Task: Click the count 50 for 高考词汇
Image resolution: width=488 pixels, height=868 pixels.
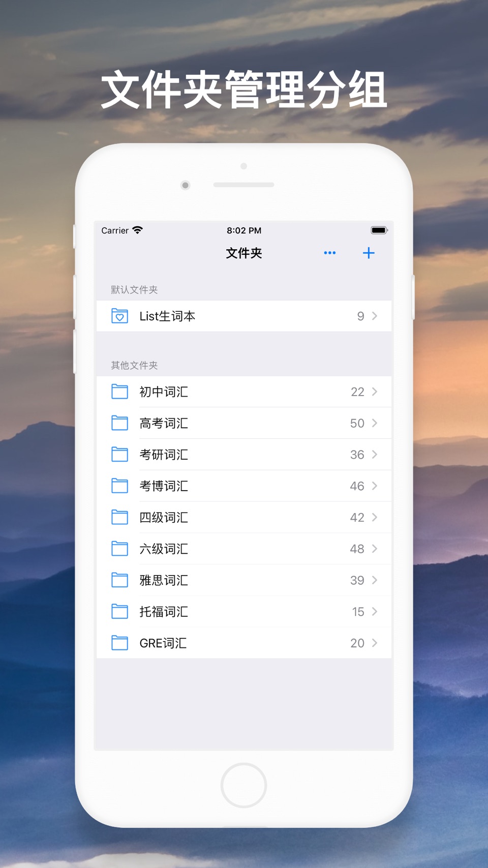Action: click(x=357, y=424)
